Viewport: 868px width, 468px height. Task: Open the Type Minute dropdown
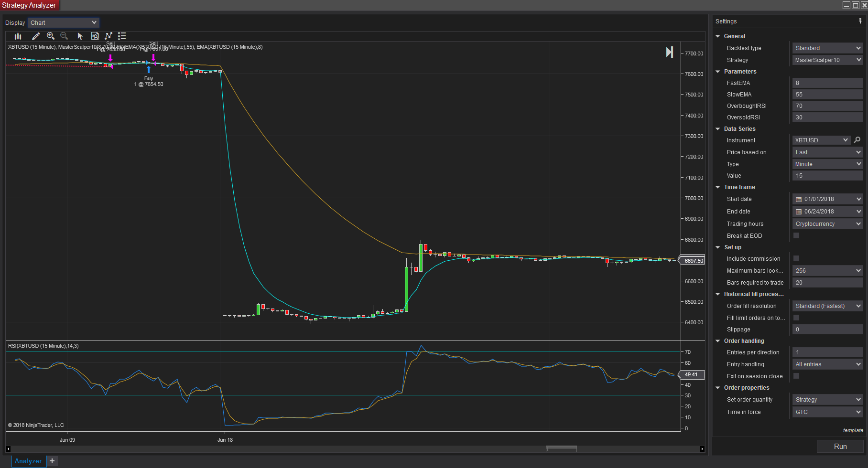[828, 164]
